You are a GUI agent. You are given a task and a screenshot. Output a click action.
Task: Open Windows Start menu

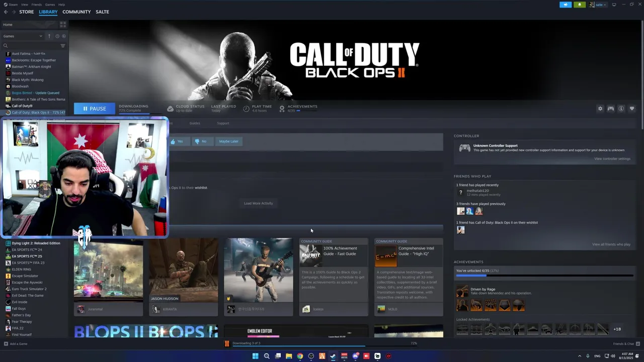[255, 356]
